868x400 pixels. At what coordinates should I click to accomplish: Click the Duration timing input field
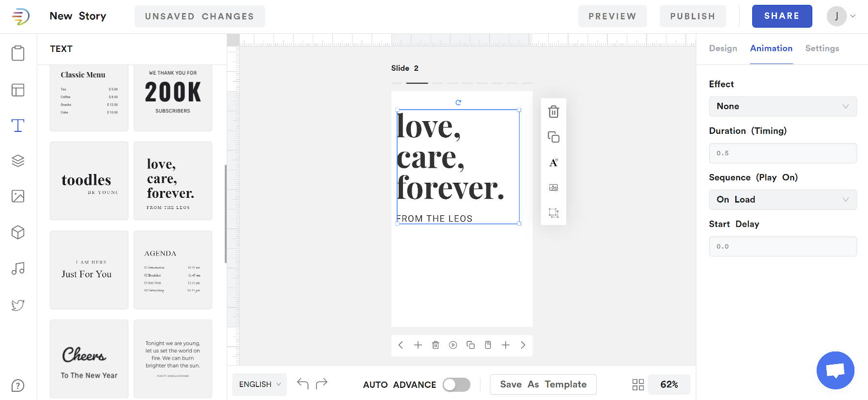782,153
